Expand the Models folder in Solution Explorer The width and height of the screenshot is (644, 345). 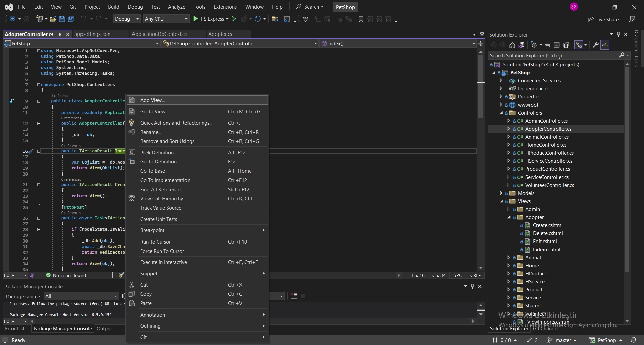[x=501, y=193]
